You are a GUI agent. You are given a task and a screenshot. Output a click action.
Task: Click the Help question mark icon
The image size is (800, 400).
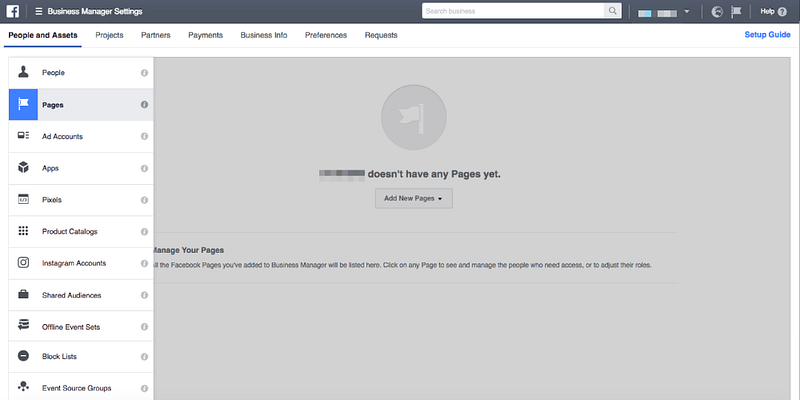(782, 11)
